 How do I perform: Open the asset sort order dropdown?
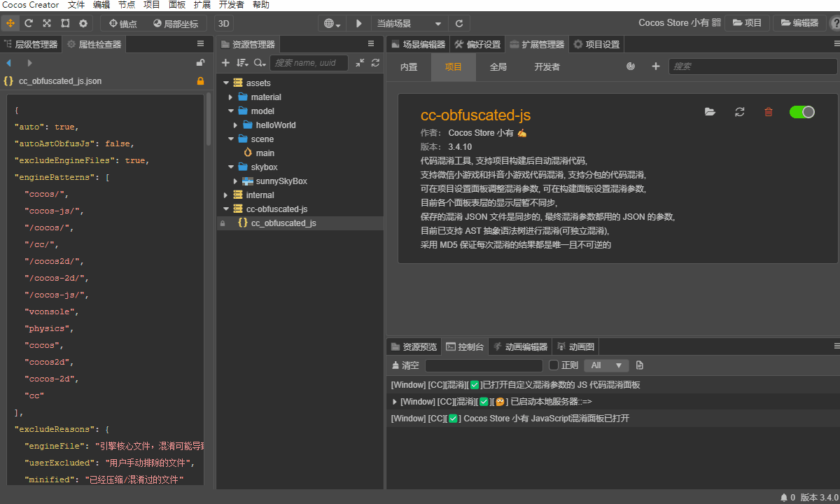(243, 63)
